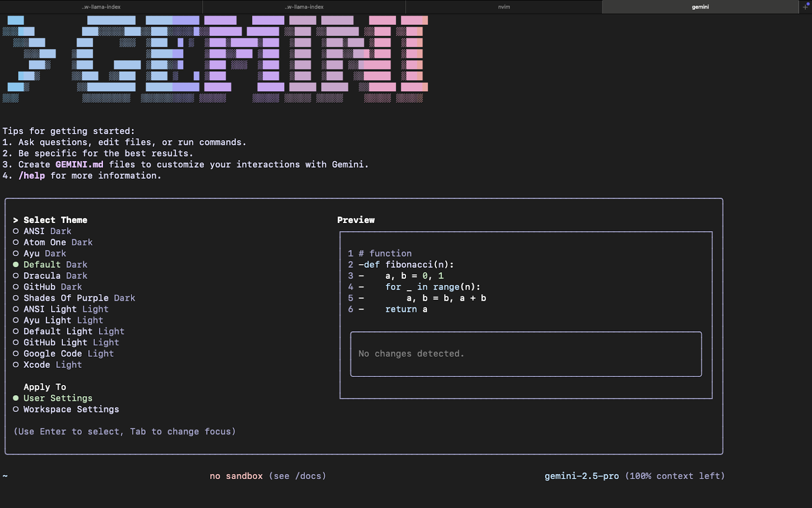
Task: Select the ANSI Dark theme radio option
Action: click(x=43, y=231)
